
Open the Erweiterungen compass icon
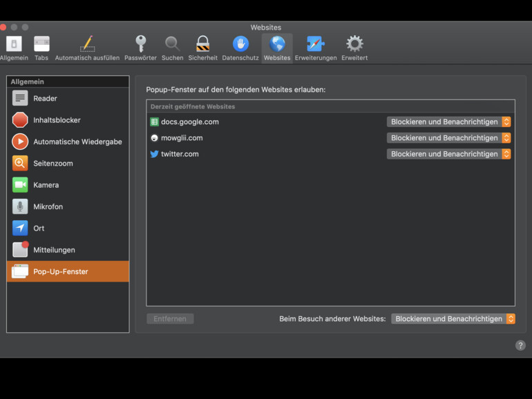316,44
